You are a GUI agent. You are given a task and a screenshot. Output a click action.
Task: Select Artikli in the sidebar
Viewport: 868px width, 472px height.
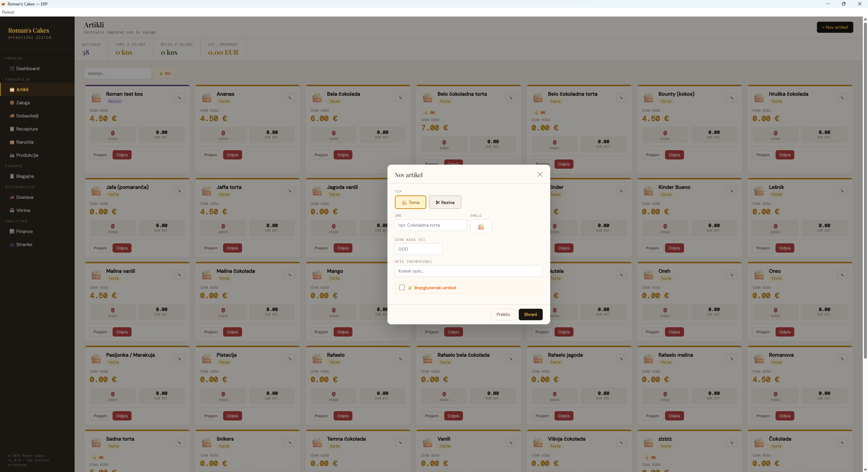(37, 90)
